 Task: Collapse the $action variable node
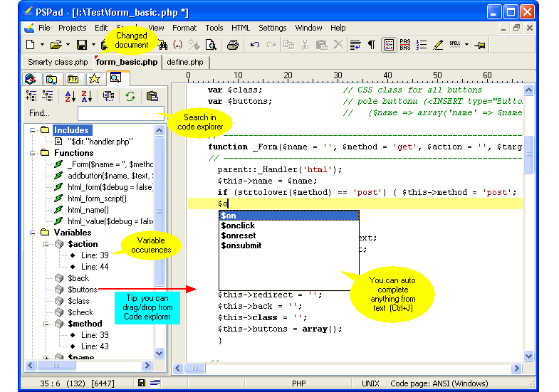(46, 244)
